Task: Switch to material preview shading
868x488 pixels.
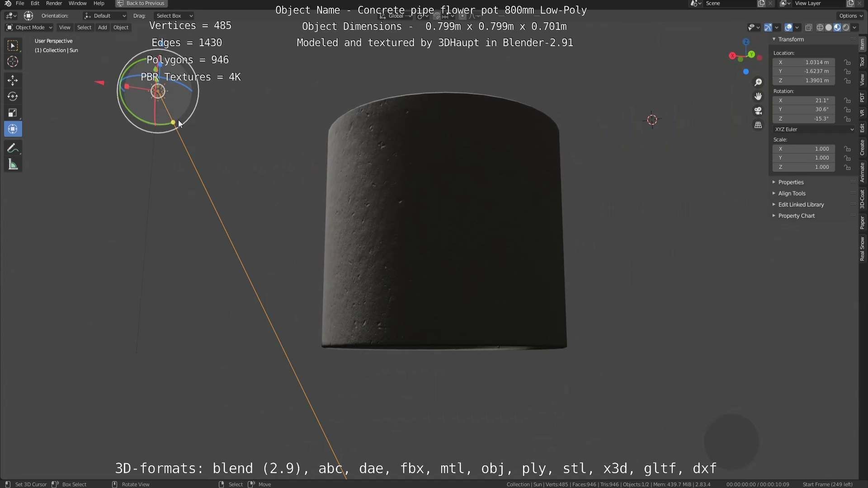Action: [x=837, y=28]
